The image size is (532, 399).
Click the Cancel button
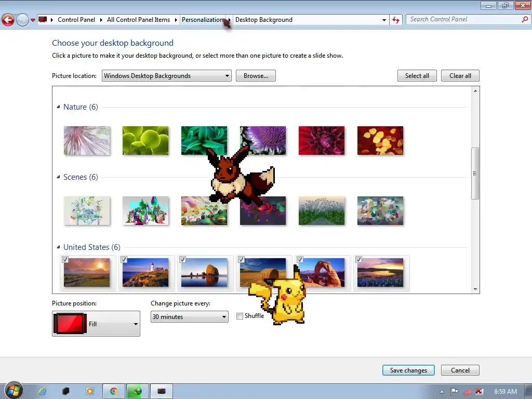tap(460, 370)
